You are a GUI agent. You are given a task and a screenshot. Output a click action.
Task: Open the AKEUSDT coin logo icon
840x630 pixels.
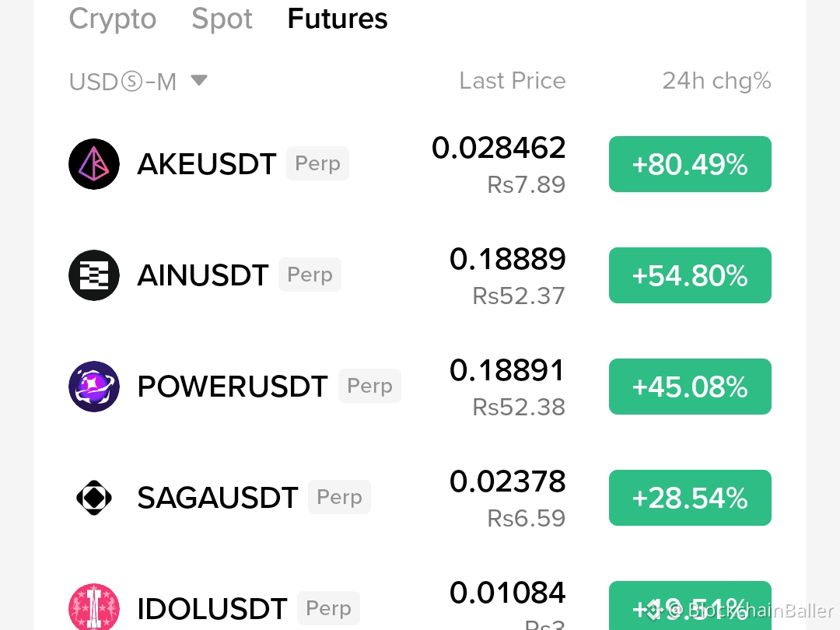[x=94, y=164]
